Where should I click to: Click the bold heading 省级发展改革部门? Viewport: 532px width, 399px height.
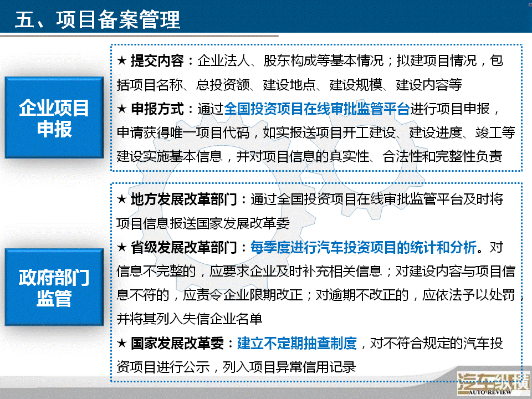[x=184, y=247]
